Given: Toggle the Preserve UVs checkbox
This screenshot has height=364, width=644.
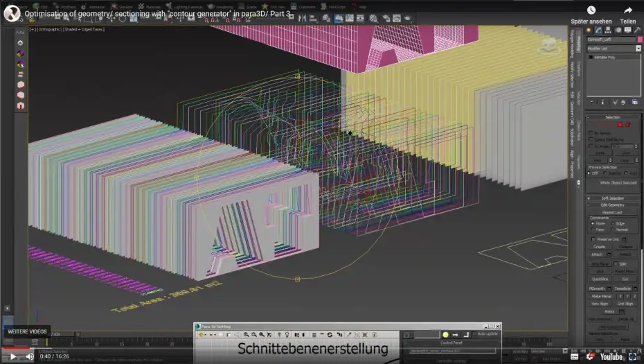Looking at the screenshot, I should coord(593,239).
